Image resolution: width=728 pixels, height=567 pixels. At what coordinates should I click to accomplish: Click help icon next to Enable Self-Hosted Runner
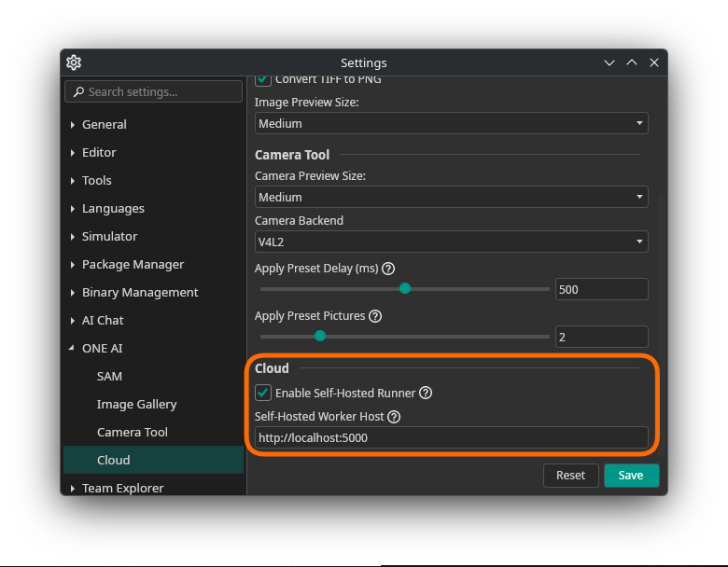coord(426,394)
